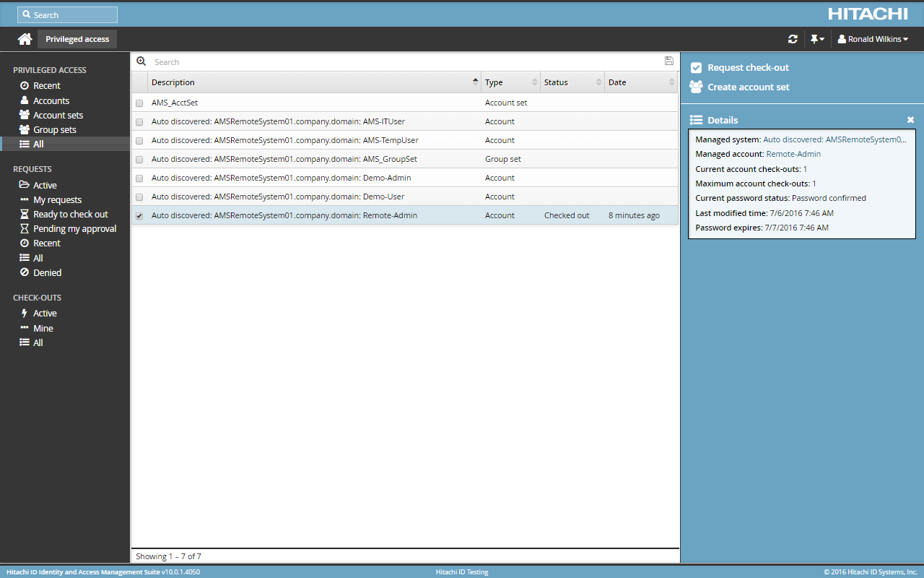Open Accounts in the Privileged Access sidebar
The width and height of the screenshot is (924, 578).
(51, 100)
